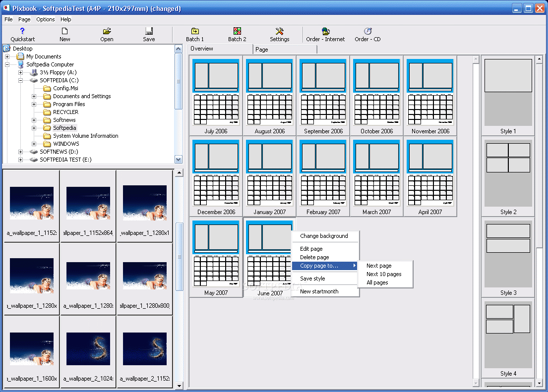The height and width of the screenshot is (392, 548).
Task: Select the RECYCLER folder icon
Action: 47,112
